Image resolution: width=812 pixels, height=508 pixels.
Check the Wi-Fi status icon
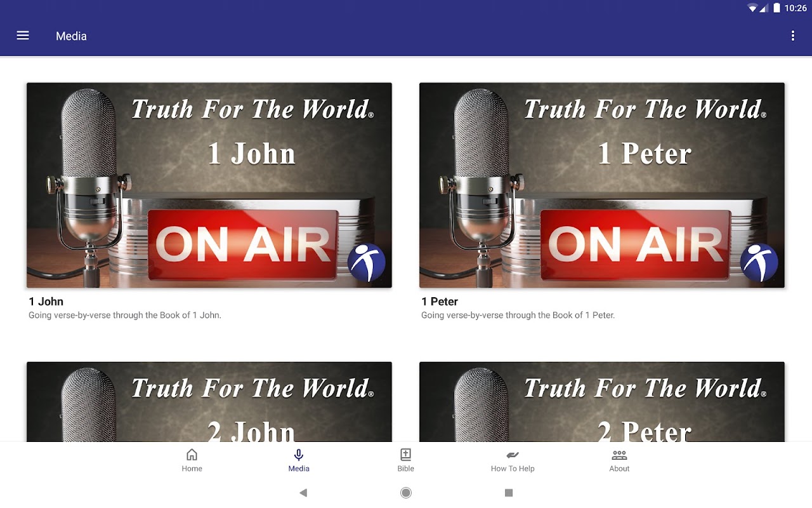(x=753, y=8)
